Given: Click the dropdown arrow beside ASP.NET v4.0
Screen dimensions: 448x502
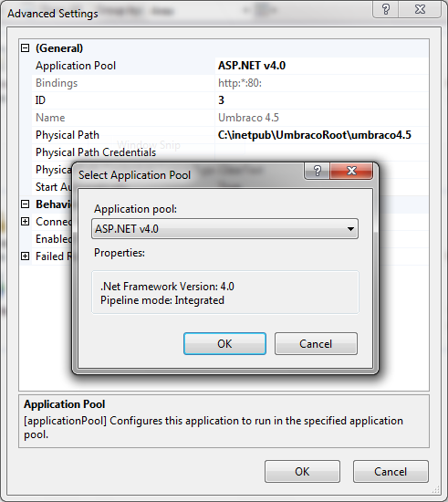Looking at the screenshot, I should tap(350, 229).
